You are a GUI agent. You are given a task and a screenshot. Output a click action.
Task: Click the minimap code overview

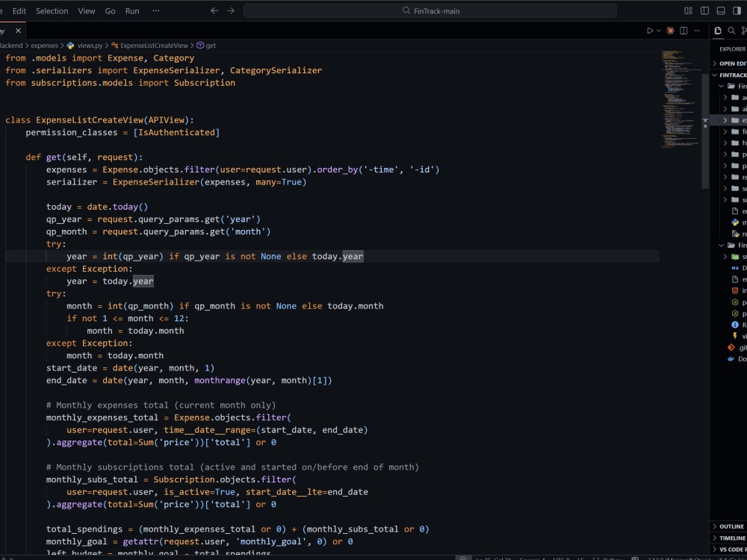point(681,99)
